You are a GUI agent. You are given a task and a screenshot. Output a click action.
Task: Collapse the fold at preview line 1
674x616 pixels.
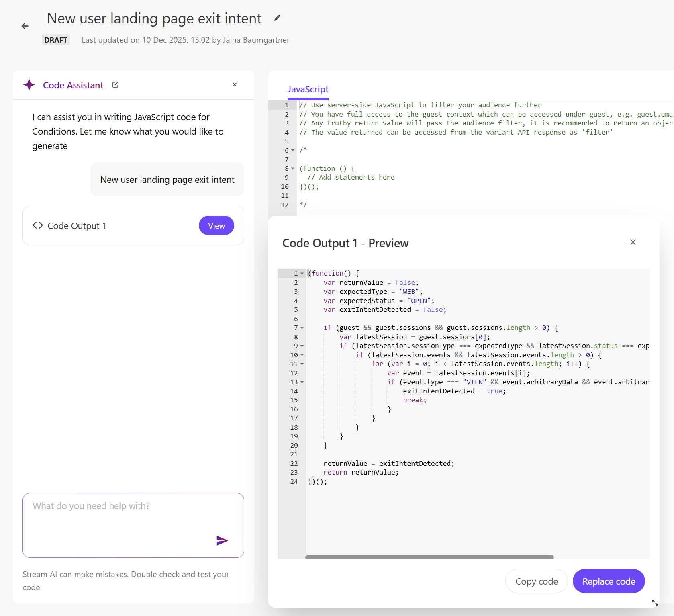click(302, 274)
